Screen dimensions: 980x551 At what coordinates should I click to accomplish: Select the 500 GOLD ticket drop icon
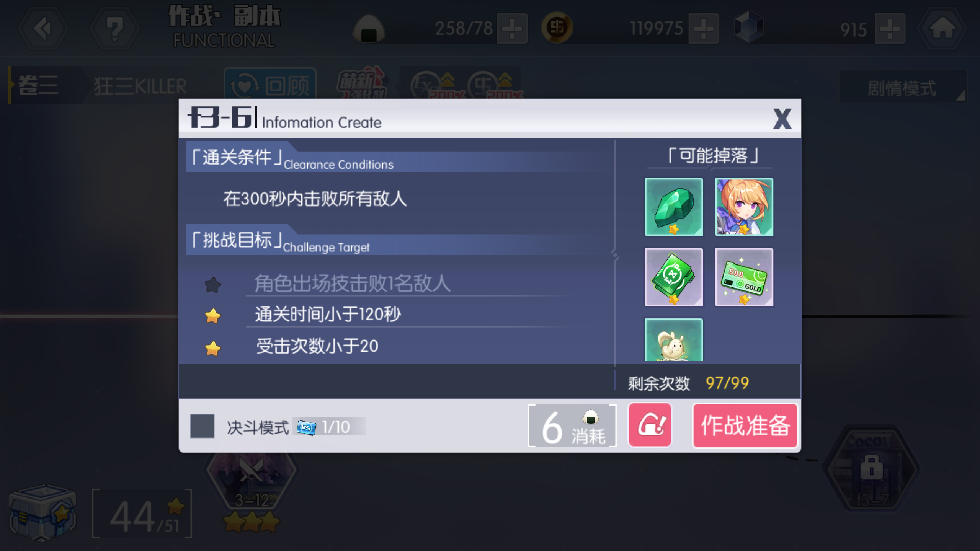[x=744, y=277]
